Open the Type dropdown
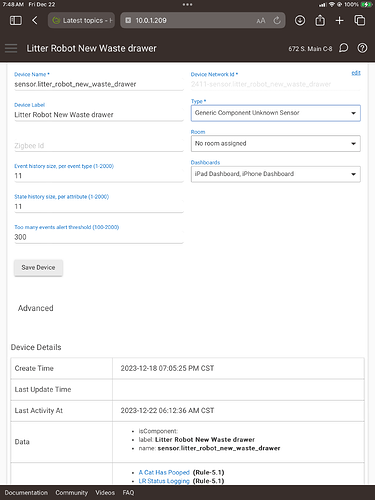 point(276,113)
